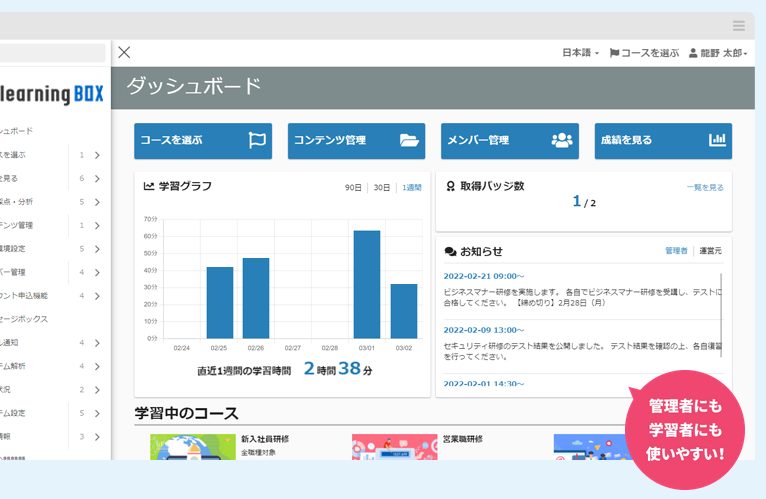Image resolution: width=766 pixels, height=499 pixels.
Task: Click the flag icon on コースを選ぶ tile
Action: (x=257, y=141)
